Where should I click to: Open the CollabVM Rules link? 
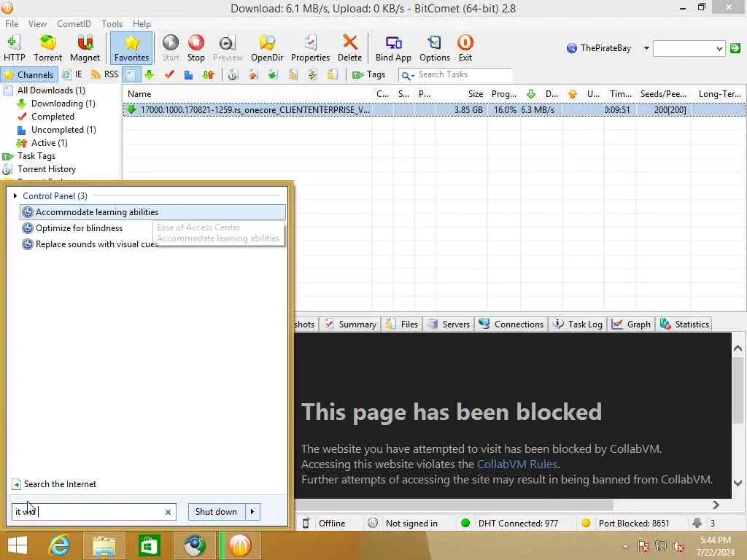(x=517, y=464)
